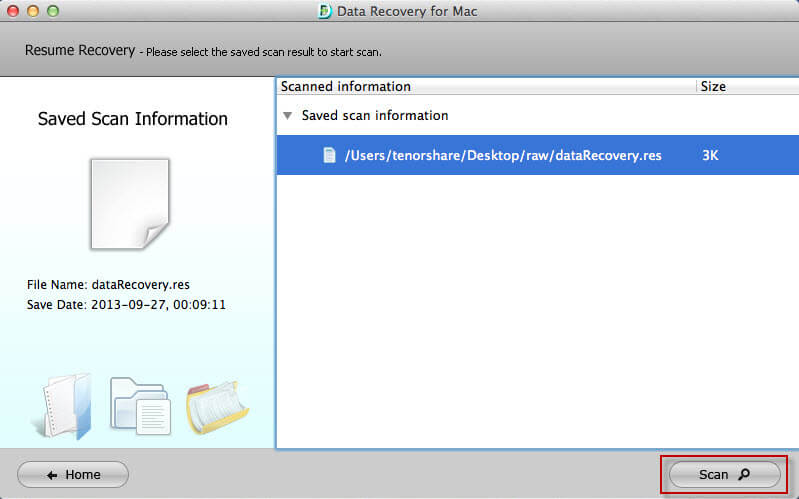Click the Scan button

click(x=724, y=475)
